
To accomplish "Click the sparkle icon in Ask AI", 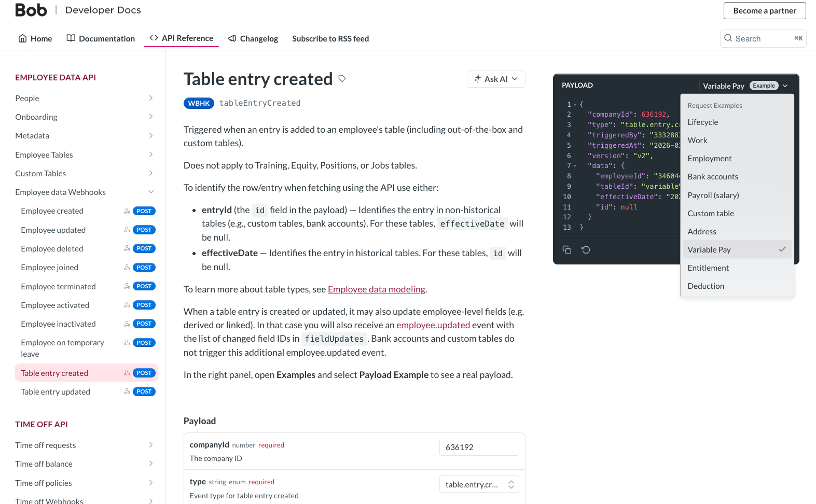I will click(x=477, y=79).
